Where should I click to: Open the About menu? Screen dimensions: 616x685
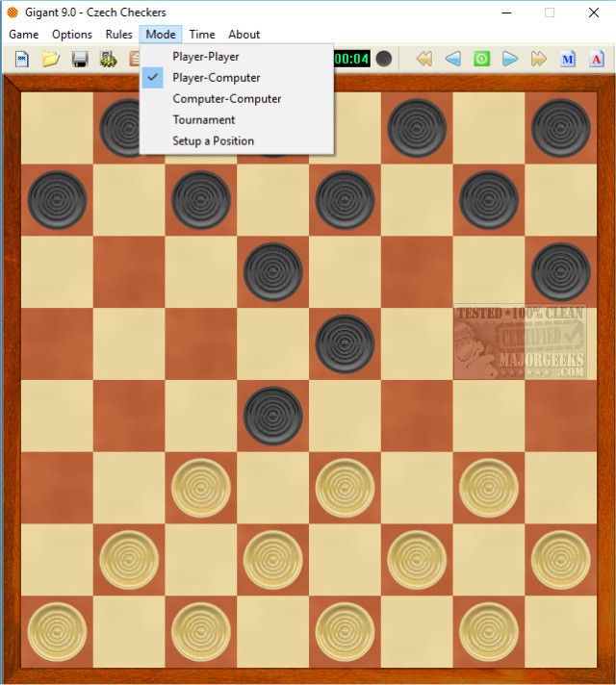pyautogui.click(x=244, y=34)
